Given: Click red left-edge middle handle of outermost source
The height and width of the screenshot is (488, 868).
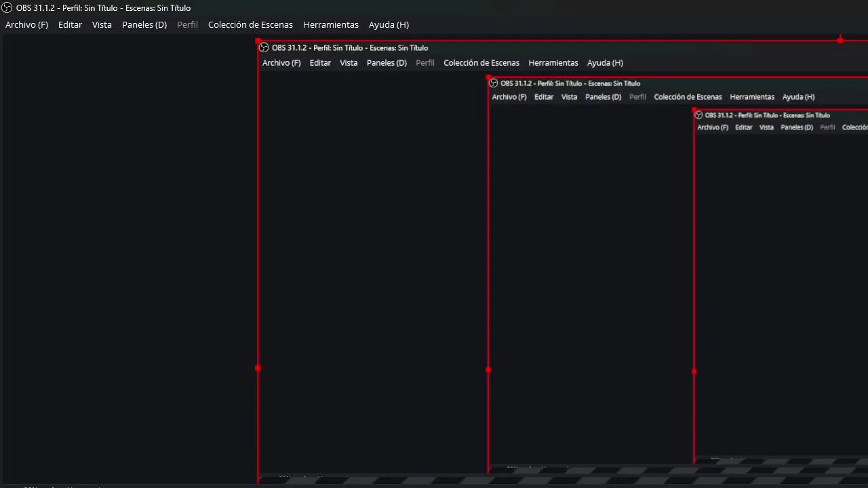Looking at the screenshot, I should [x=258, y=368].
